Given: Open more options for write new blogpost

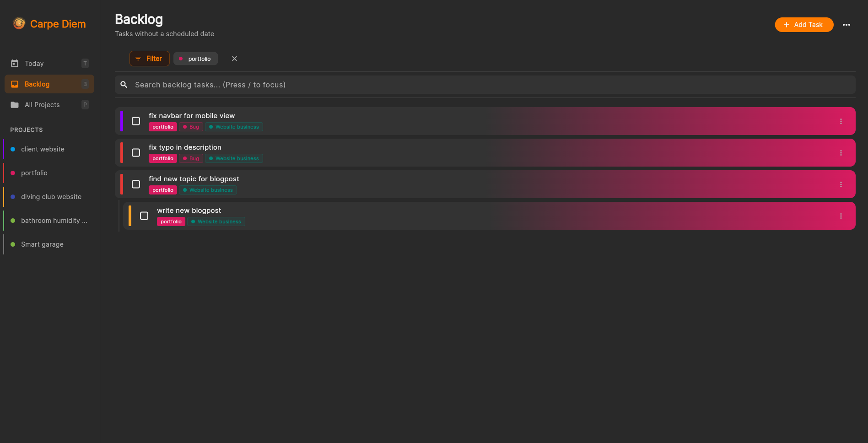Looking at the screenshot, I should point(841,216).
